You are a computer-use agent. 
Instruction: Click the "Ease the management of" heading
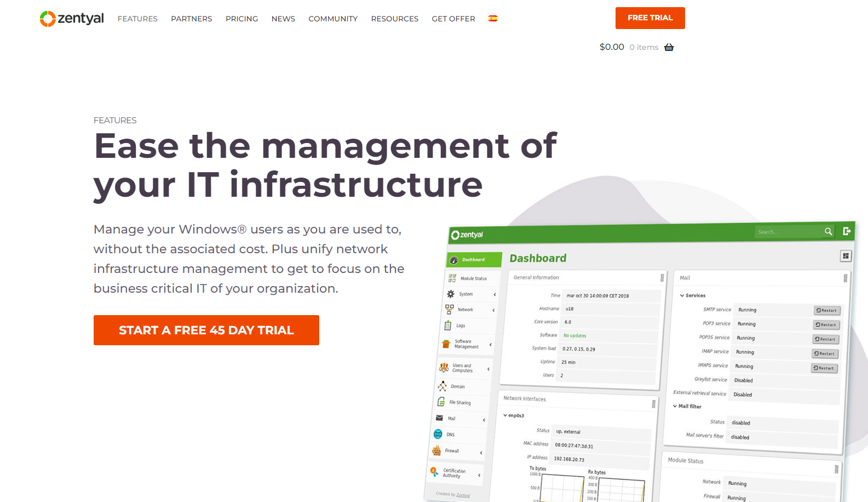[325, 146]
